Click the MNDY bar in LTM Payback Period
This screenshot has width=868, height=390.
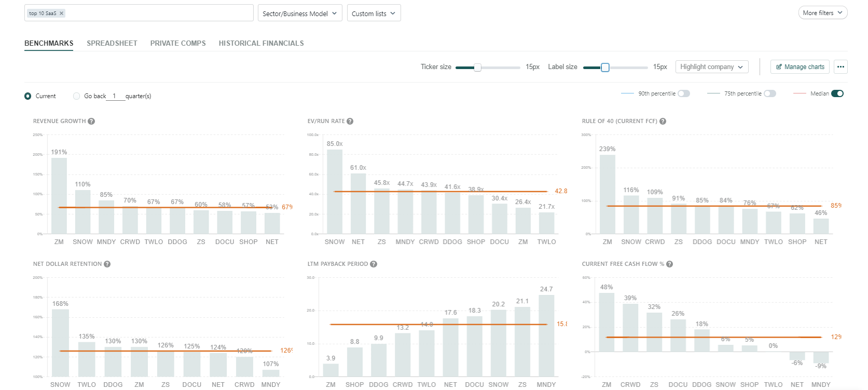[x=546, y=335]
